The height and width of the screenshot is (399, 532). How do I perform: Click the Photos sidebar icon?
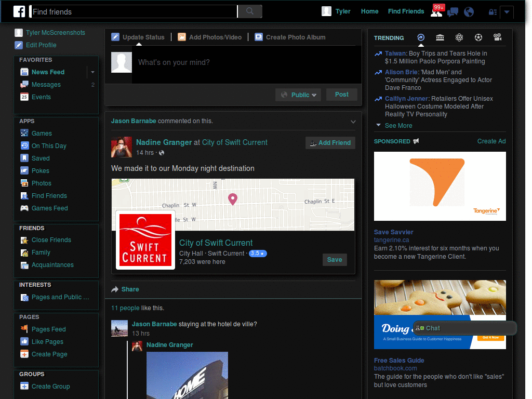pos(24,183)
